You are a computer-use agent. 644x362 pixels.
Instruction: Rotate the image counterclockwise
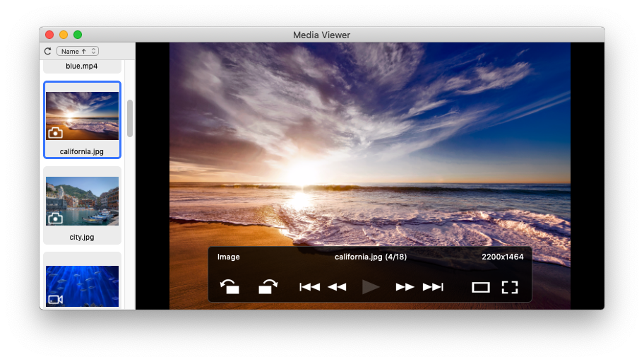pyautogui.click(x=229, y=287)
